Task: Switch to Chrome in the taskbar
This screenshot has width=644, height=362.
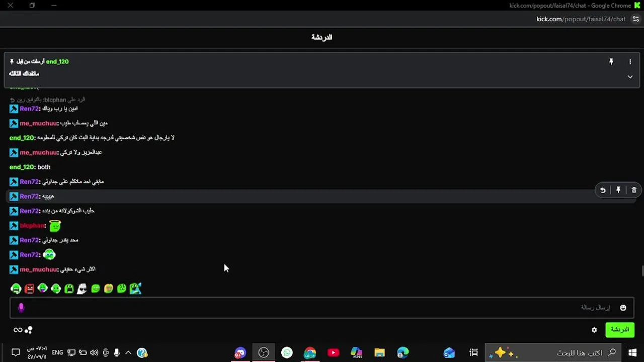Action: click(310, 352)
